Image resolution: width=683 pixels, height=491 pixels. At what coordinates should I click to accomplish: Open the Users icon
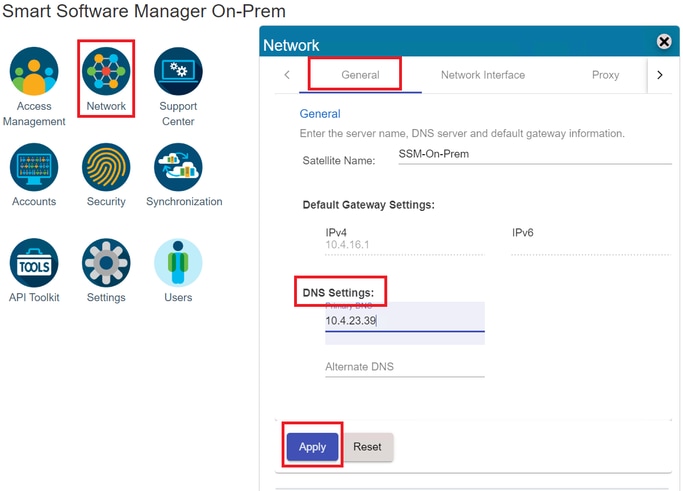[178, 263]
